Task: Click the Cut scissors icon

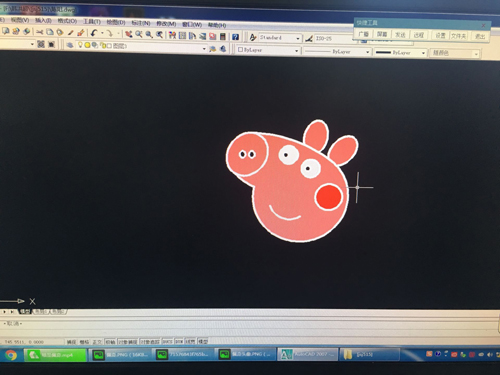Action: [x=40, y=32]
